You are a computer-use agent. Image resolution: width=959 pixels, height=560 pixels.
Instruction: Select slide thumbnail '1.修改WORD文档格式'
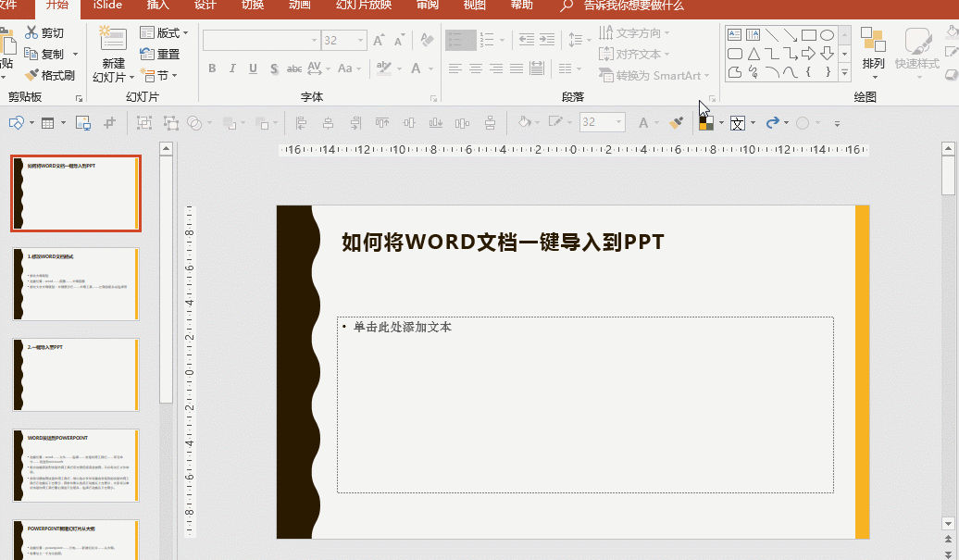pos(76,283)
